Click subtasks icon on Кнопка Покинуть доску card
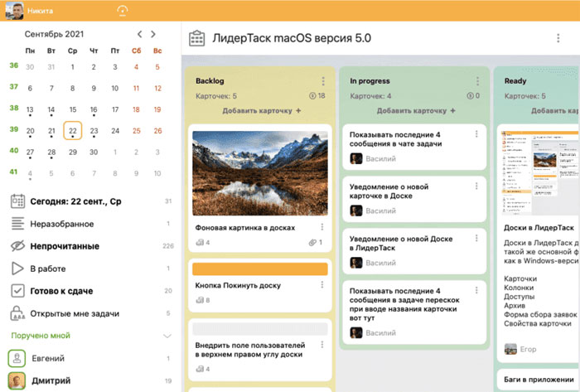This screenshot has width=580, height=392. point(201,300)
